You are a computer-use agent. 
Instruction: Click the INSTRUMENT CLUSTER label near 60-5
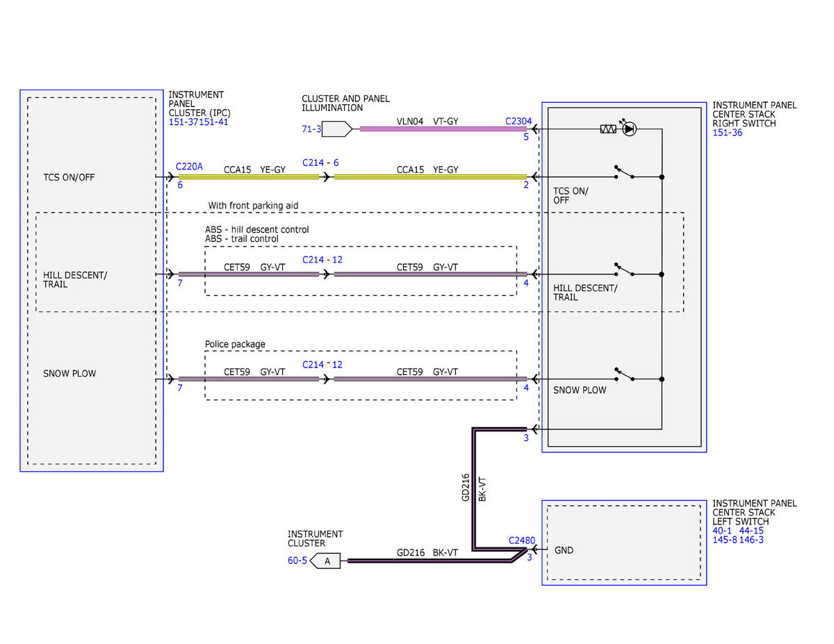tap(315, 538)
